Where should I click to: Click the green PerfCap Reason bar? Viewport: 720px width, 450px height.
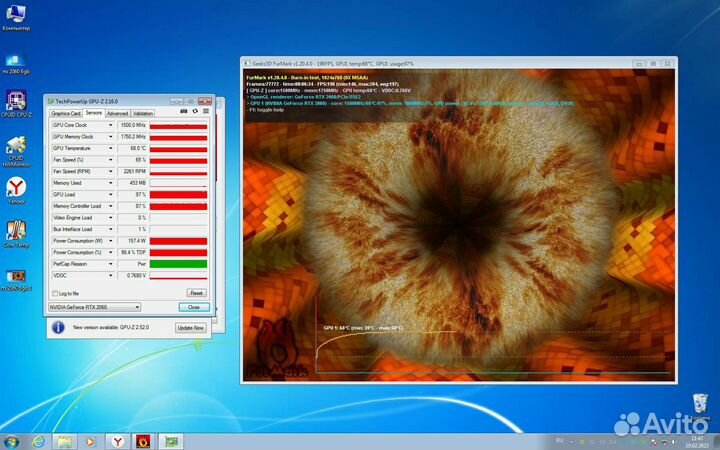coord(178,264)
